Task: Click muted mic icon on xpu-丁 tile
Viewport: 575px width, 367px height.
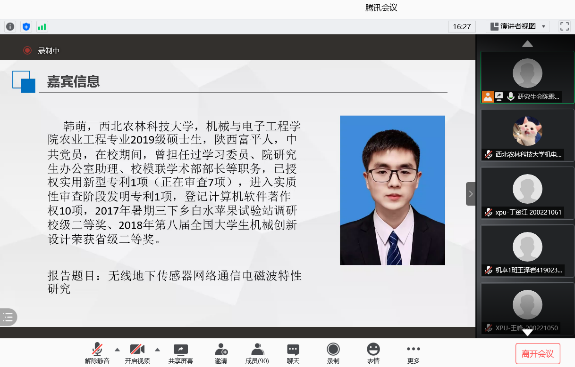Action: click(488, 212)
